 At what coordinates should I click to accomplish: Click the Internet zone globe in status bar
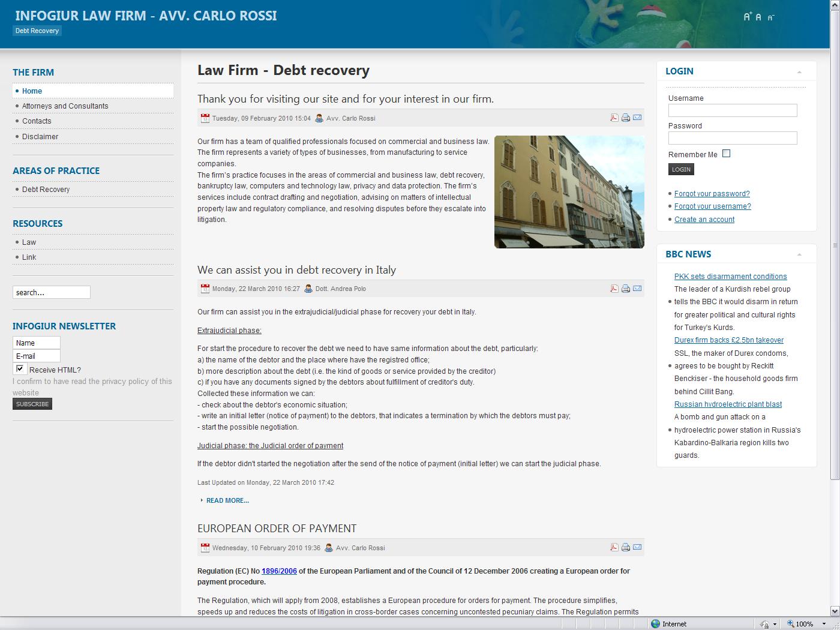(x=655, y=624)
